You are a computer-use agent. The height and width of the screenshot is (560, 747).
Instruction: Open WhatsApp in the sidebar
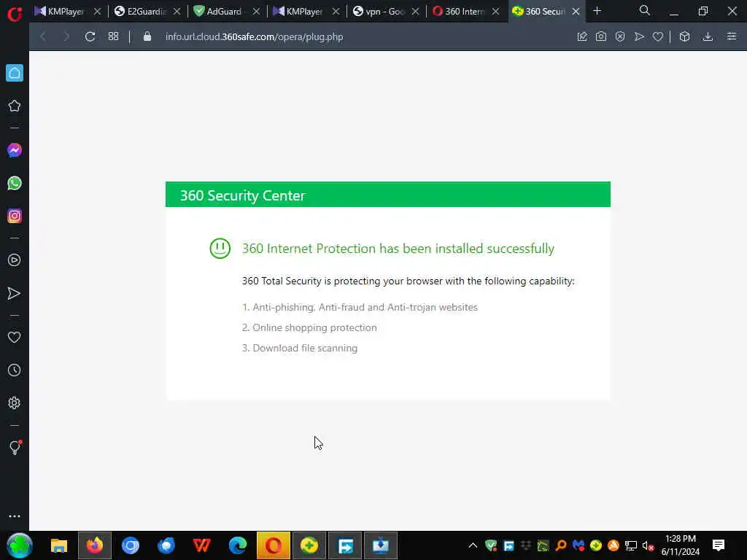[15, 183]
